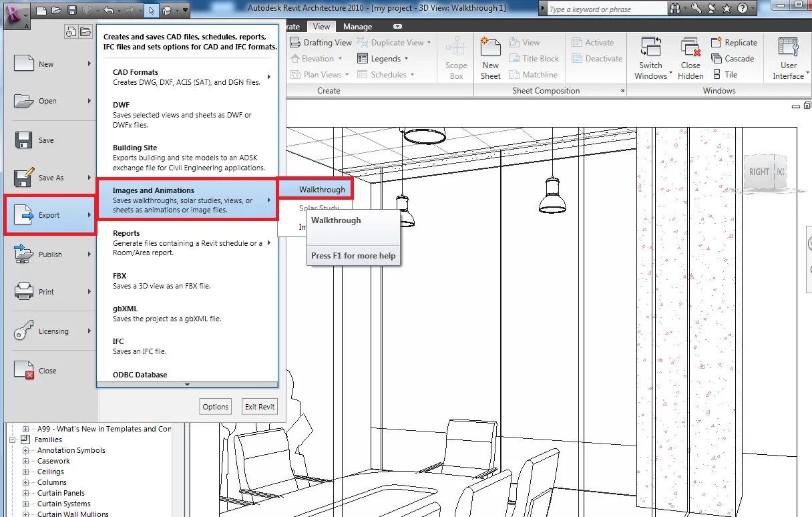Image resolution: width=812 pixels, height=517 pixels.
Task: Select CAD Formats export option
Action: tap(187, 77)
